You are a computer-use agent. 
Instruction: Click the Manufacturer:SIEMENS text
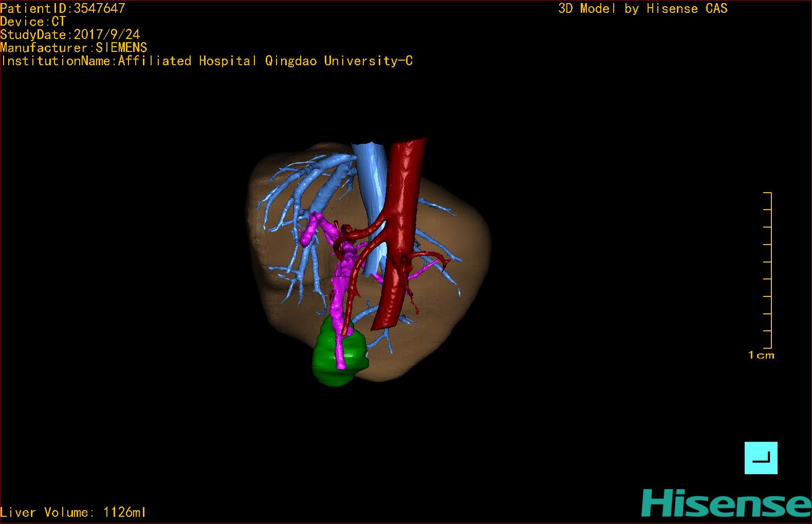pyautogui.click(x=73, y=48)
